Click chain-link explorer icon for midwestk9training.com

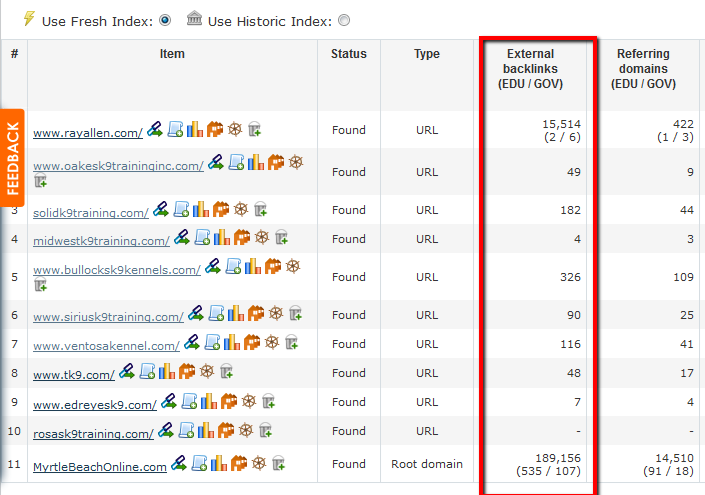[x=182, y=237]
